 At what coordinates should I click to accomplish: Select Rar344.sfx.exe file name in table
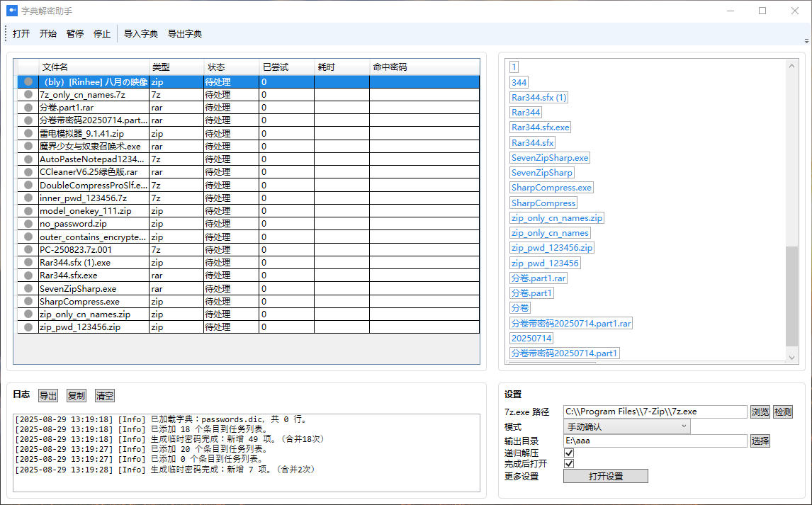pyautogui.click(x=68, y=276)
